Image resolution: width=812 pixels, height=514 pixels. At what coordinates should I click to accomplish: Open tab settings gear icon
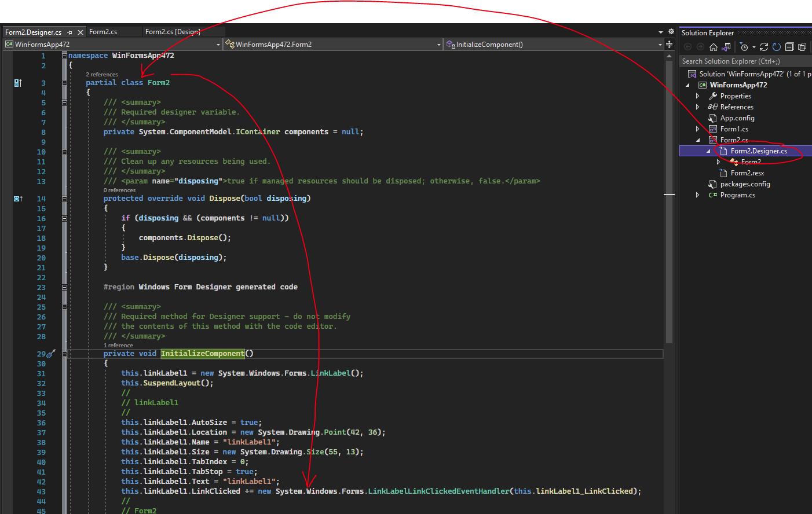click(x=671, y=32)
